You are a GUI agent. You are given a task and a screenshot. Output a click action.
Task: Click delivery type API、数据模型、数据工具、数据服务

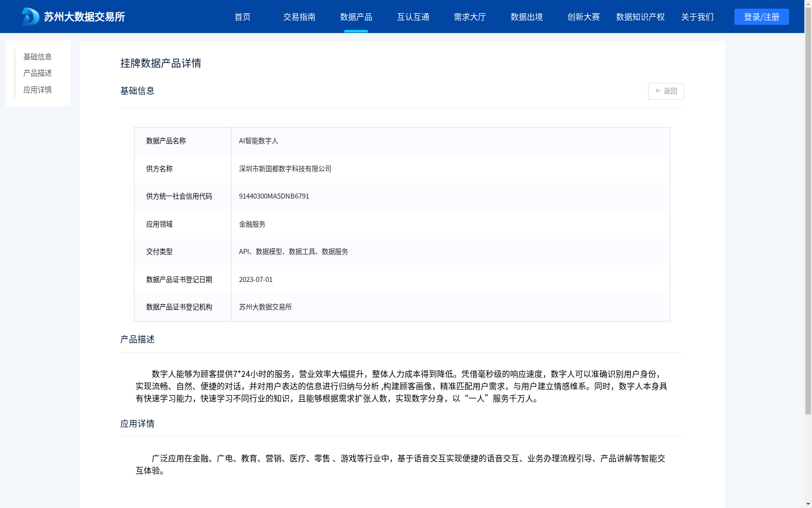click(x=293, y=251)
